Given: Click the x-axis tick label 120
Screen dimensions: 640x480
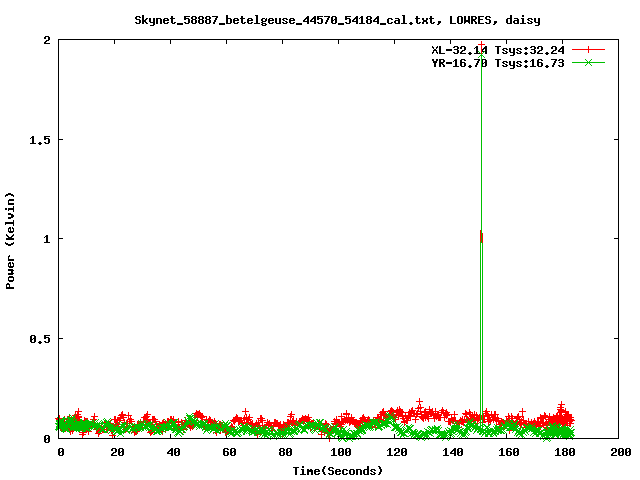Looking at the screenshot, I should (397, 452).
